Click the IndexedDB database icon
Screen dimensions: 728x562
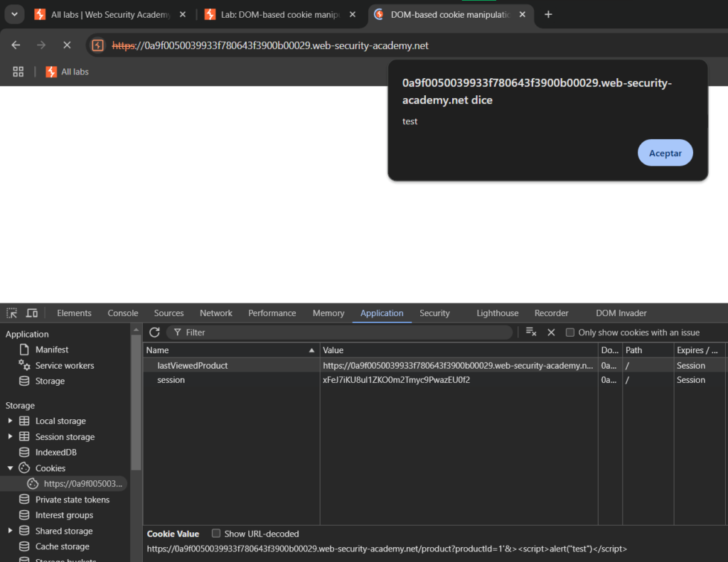(24, 452)
